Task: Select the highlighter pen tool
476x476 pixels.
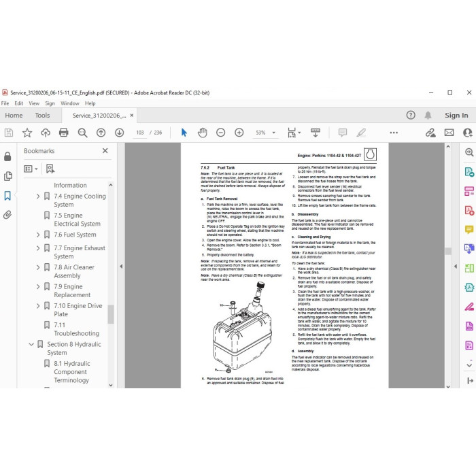Action: point(361,133)
